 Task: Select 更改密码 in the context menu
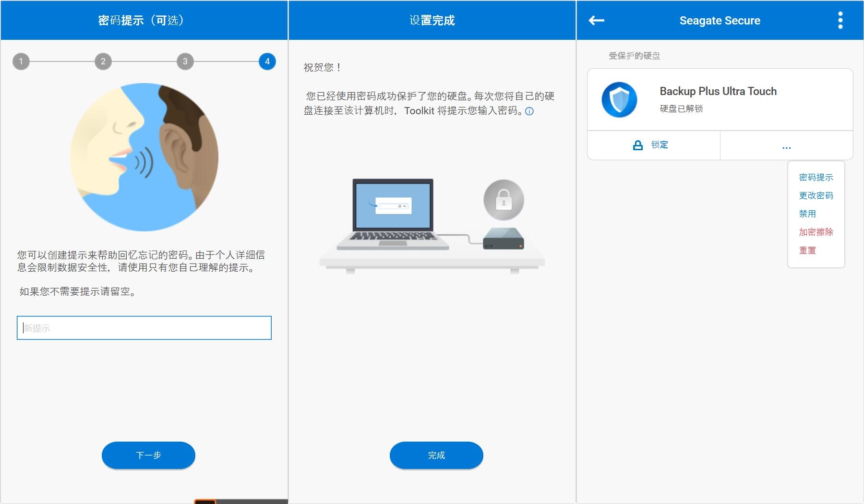pyautogui.click(x=816, y=195)
